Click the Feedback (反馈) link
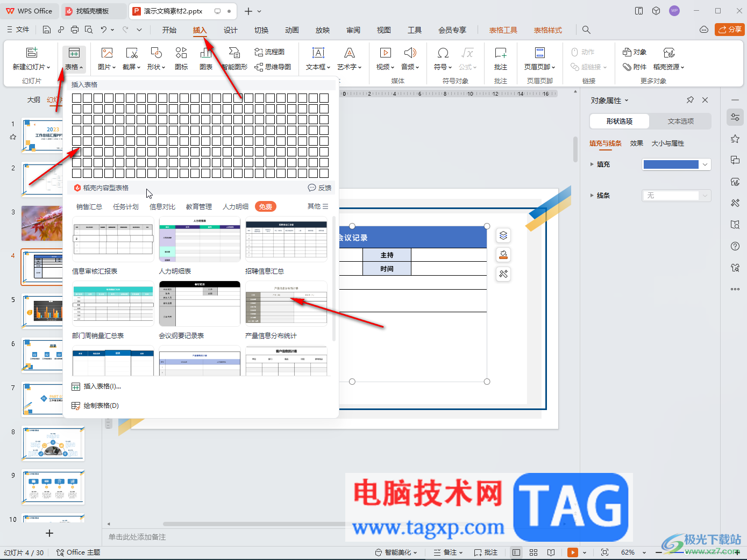 [x=319, y=188]
